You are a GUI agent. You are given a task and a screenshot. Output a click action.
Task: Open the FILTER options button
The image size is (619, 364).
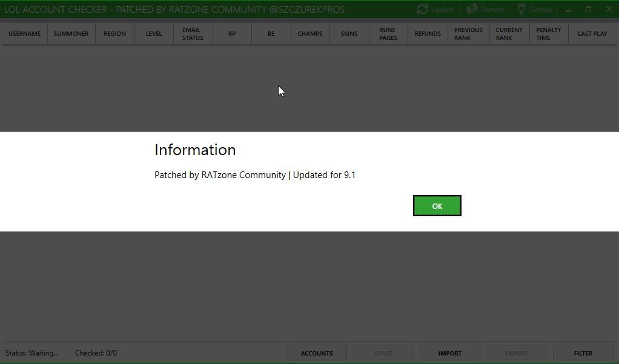click(583, 353)
